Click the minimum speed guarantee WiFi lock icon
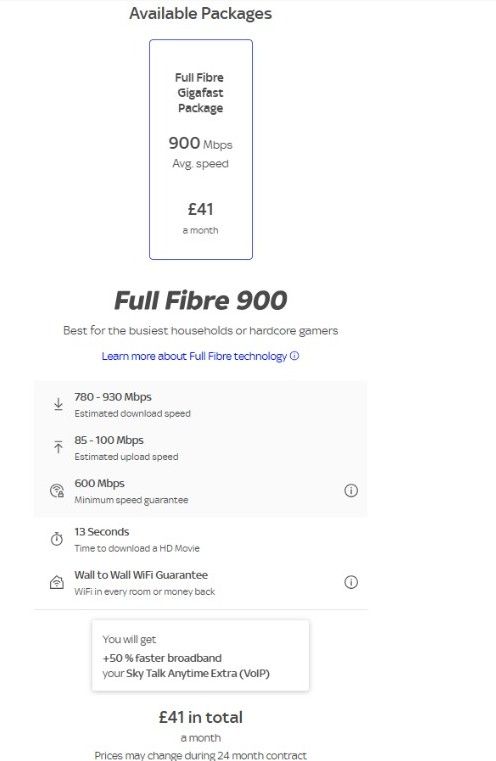Viewport: 496px width, 761px height. (x=57, y=491)
